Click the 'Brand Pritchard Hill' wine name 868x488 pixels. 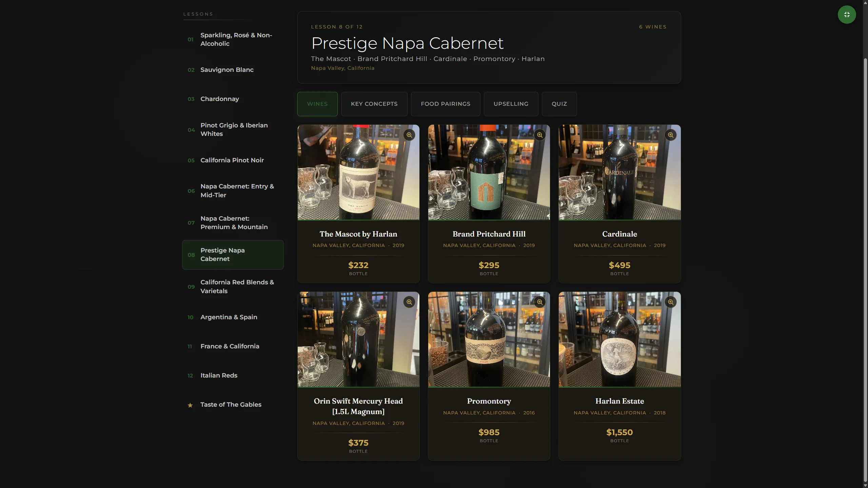[489, 234]
